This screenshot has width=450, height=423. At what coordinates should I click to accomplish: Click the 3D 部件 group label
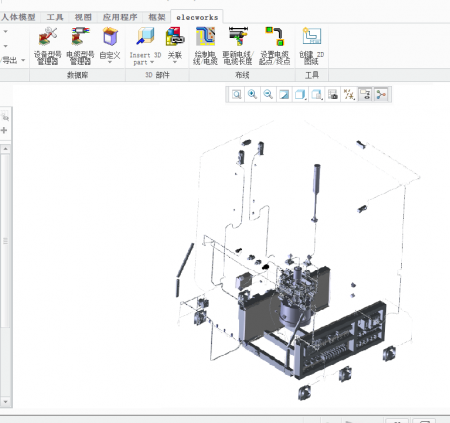[157, 75]
